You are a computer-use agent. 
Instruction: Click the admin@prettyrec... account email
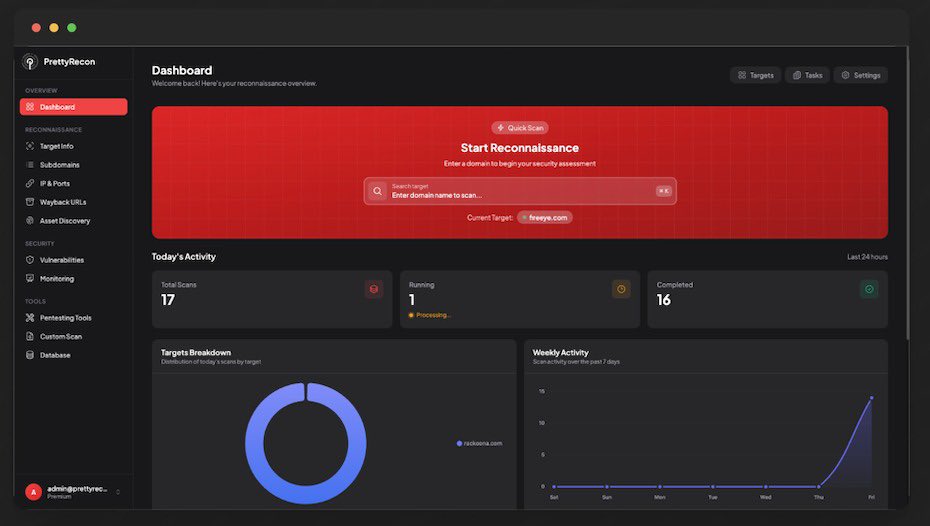(77, 489)
